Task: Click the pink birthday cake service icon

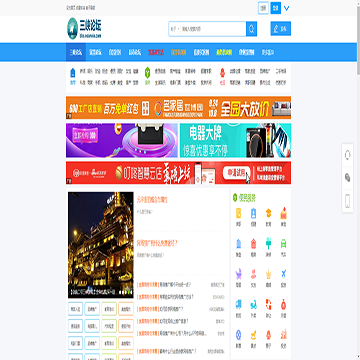Action: (x=284, y=213)
